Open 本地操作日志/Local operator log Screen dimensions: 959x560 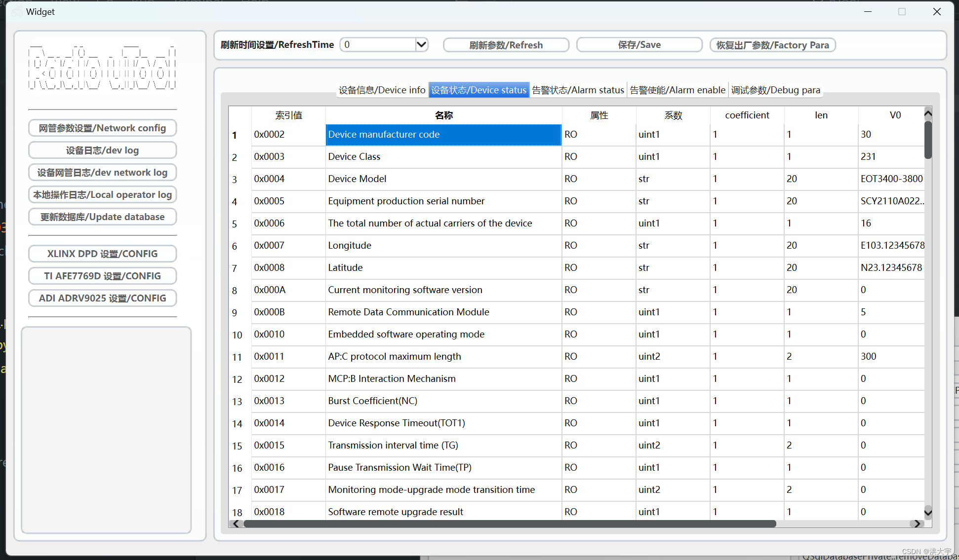(103, 195)
